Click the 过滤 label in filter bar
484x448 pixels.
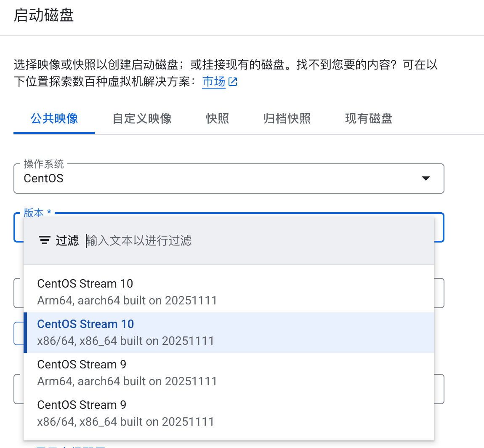coord(67,241)
